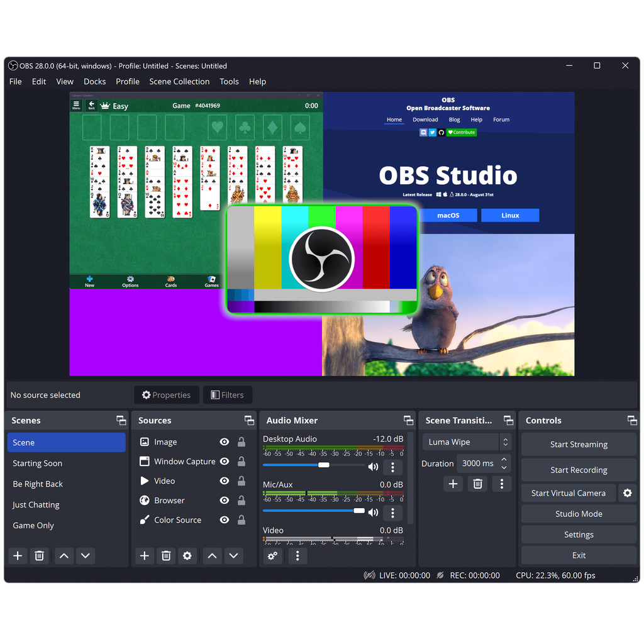
Task: Click the Duration 3000 ms field
Action: tap(478, 464)
